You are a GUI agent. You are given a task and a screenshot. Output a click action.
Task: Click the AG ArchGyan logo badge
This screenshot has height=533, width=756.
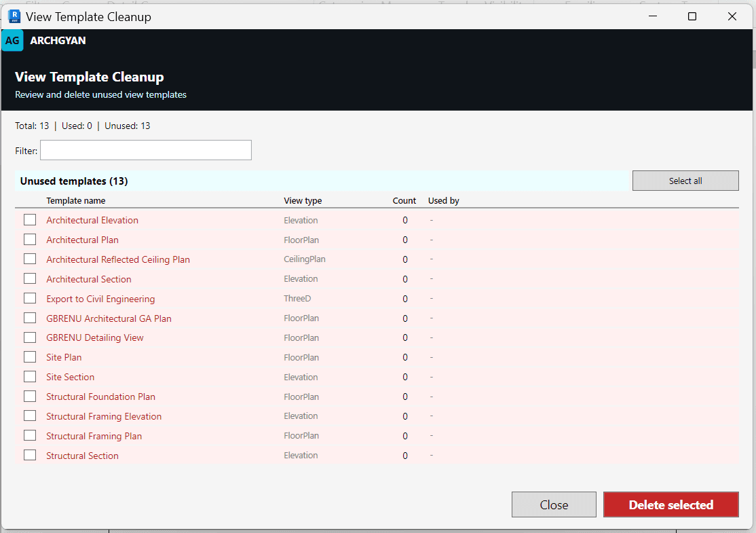(x=12, y=41)
